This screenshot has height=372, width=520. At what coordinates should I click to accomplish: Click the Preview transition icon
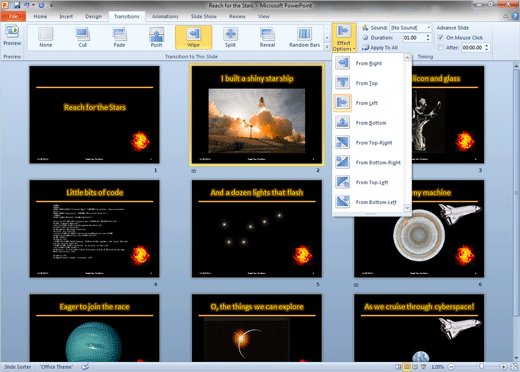tap(12, 35)
